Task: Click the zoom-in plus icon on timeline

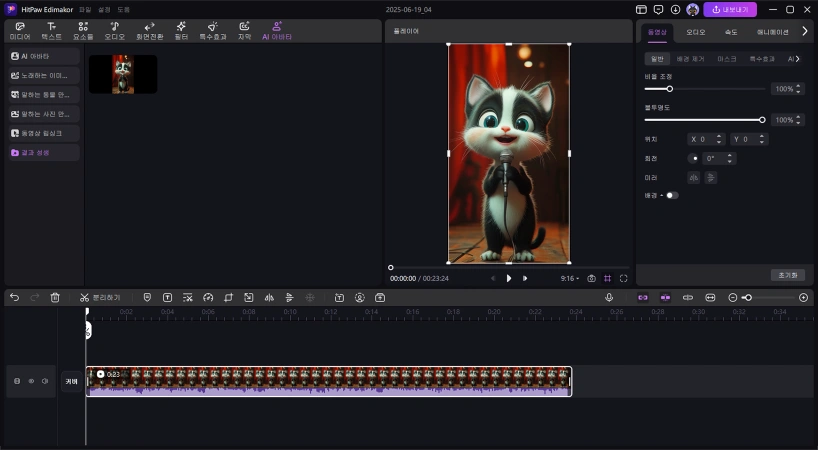Action: point(803,297)
